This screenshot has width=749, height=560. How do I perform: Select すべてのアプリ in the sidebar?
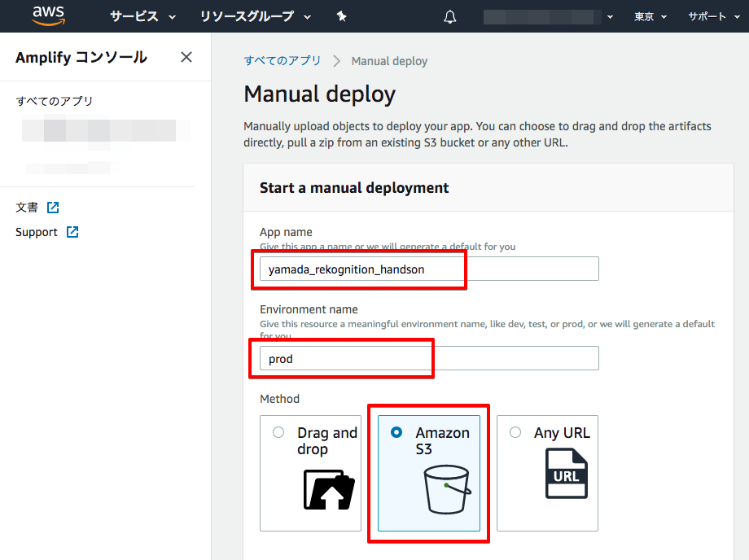point(55,101)
